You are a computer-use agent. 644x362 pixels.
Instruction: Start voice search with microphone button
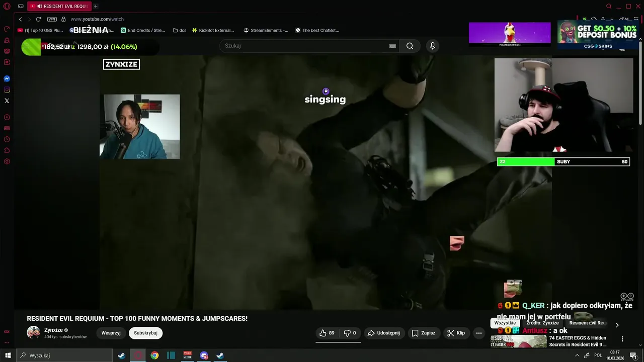(x=432, y=46)
